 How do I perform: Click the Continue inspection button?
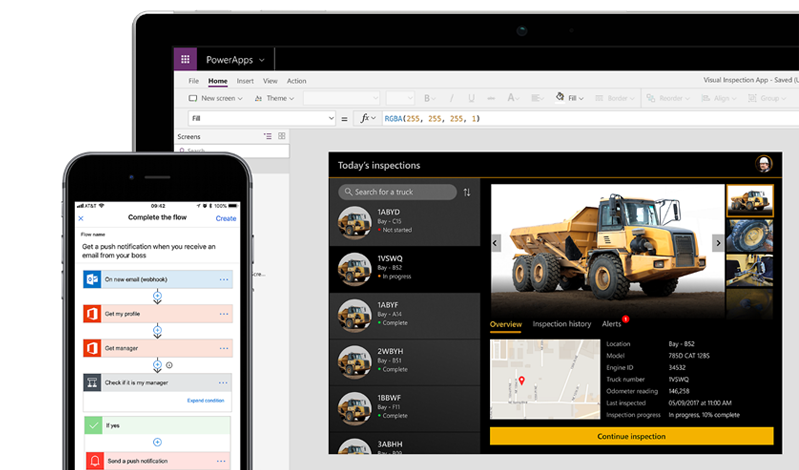coord(631,436)
